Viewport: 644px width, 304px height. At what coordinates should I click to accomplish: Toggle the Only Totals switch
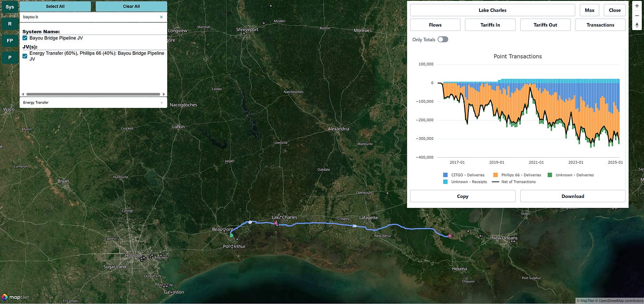pyautogui.click(x=443, y=39)
